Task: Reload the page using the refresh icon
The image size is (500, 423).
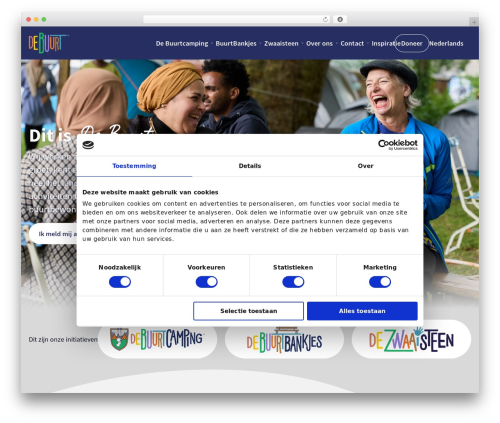Action: point(325,20)
